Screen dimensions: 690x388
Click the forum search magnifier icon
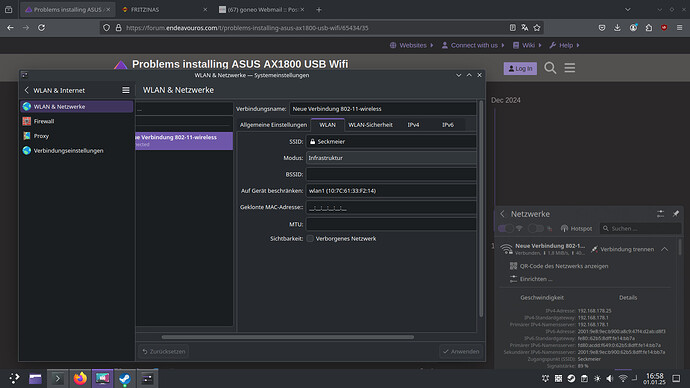click(x=550, y=68)
